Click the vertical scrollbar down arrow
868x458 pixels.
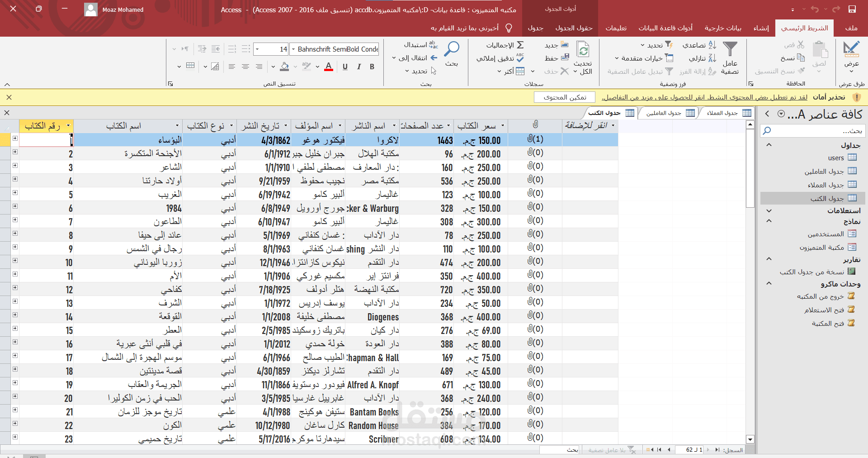(x=750, y=439)
